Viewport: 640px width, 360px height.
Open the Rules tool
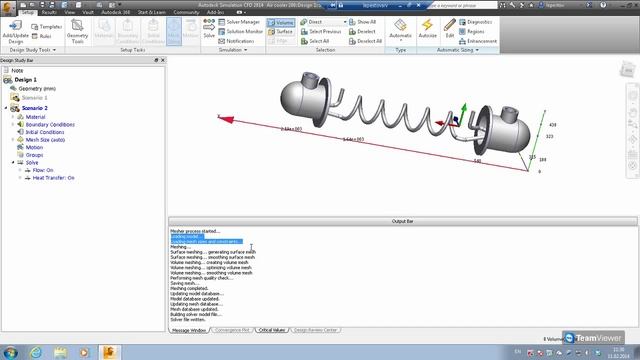click(41, 36)
